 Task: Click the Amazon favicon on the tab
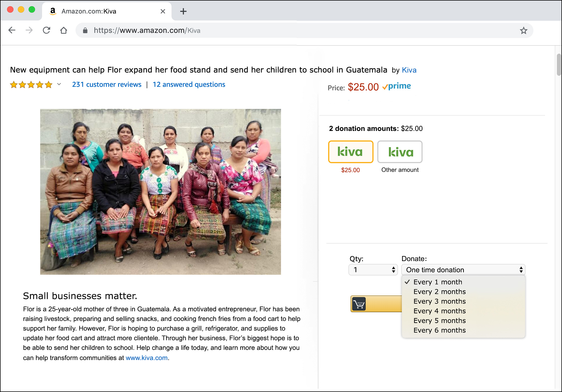point(53,11)
